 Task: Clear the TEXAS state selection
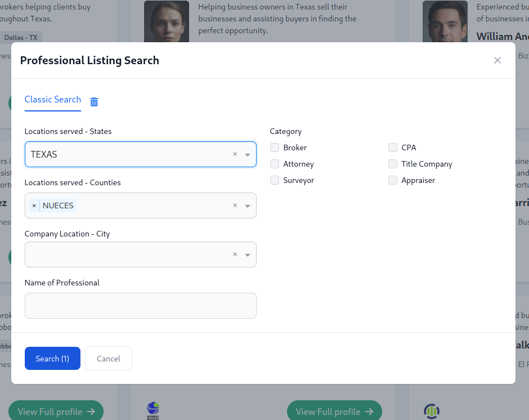pyautogui.click(x=235, y=154)
